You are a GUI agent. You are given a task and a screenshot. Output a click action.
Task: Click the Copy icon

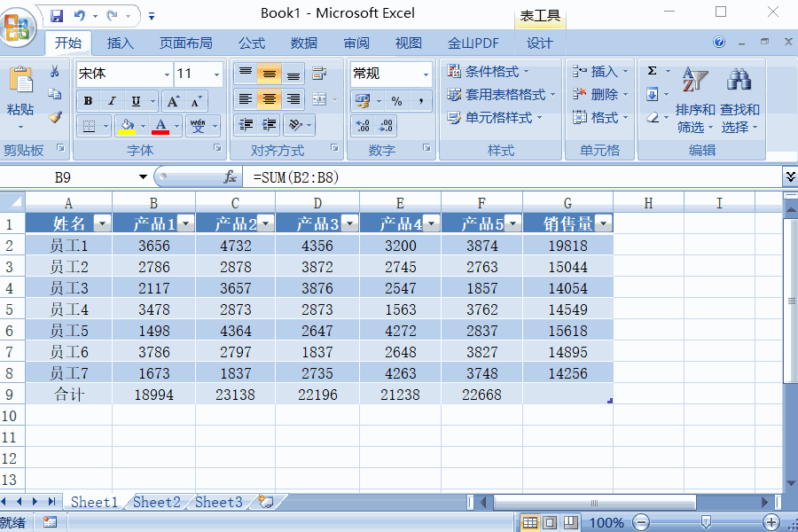(x=54, y=94)
